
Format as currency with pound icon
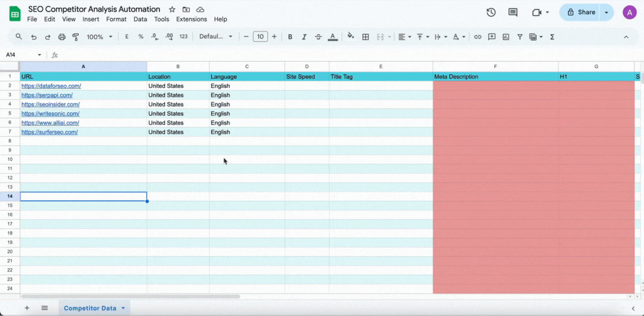[x=127, y=37]
